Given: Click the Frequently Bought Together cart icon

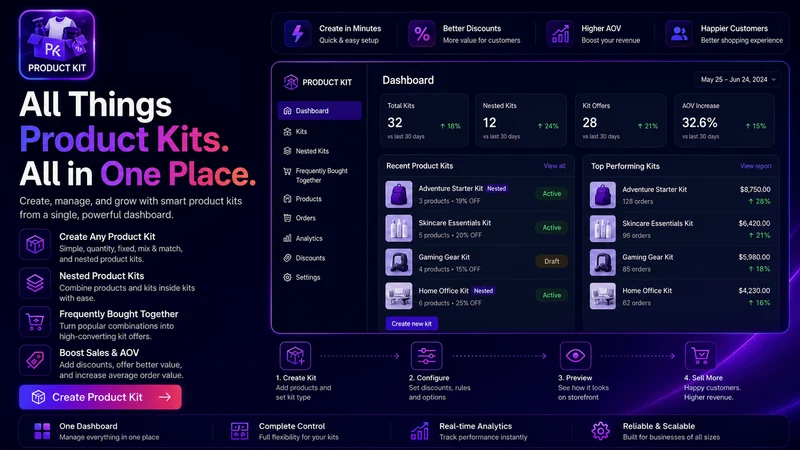Looking at the screenshot, I should (35, 322).
